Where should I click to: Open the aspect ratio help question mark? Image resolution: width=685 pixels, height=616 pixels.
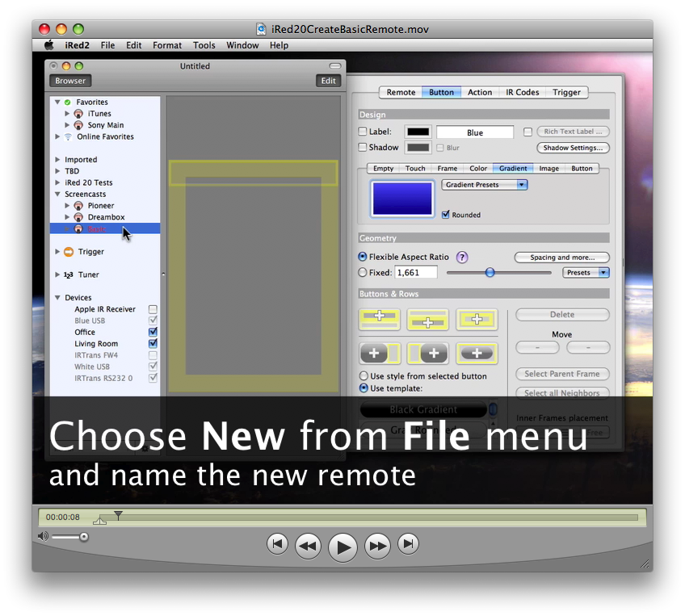(462, 258)
